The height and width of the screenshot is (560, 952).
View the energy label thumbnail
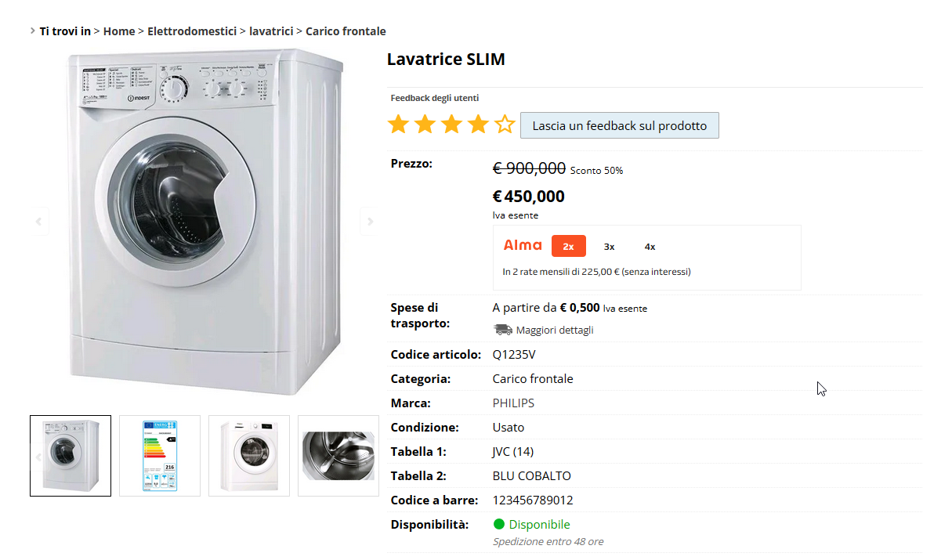[x=160, y=456]
